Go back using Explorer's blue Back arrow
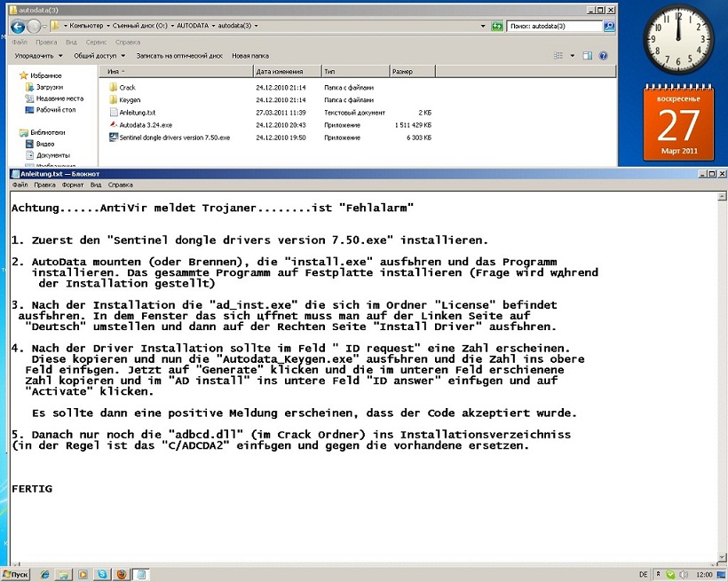Viewport: 728px width, 582px height. point(18,27)
